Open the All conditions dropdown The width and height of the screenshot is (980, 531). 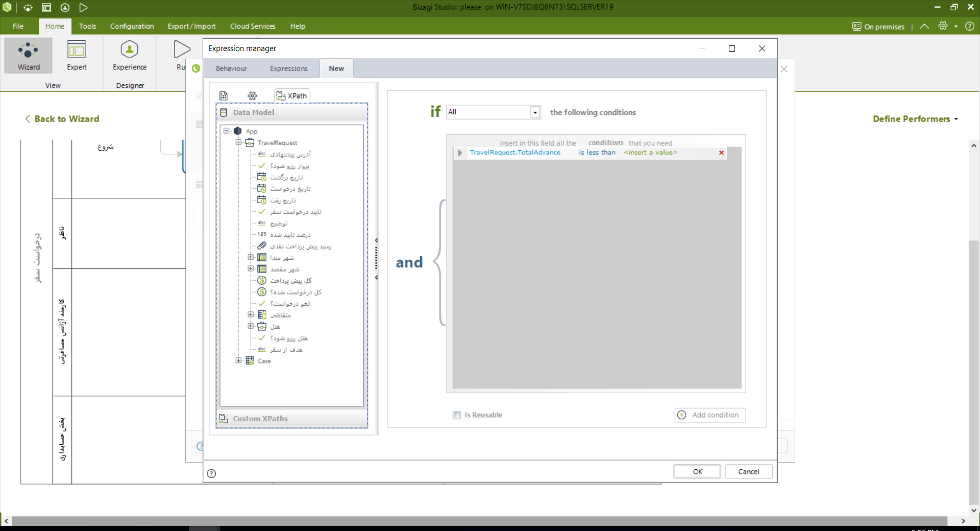[x=535, y=112]
